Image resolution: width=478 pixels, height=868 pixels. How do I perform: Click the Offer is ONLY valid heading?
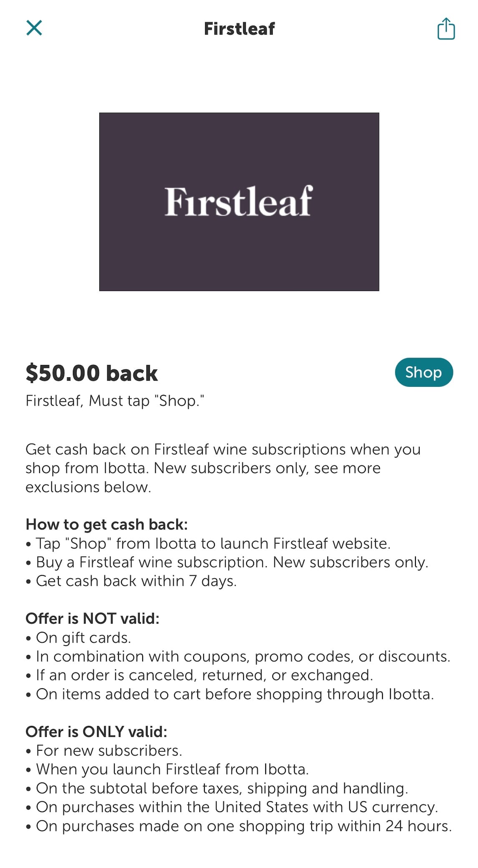coord(96,732)
